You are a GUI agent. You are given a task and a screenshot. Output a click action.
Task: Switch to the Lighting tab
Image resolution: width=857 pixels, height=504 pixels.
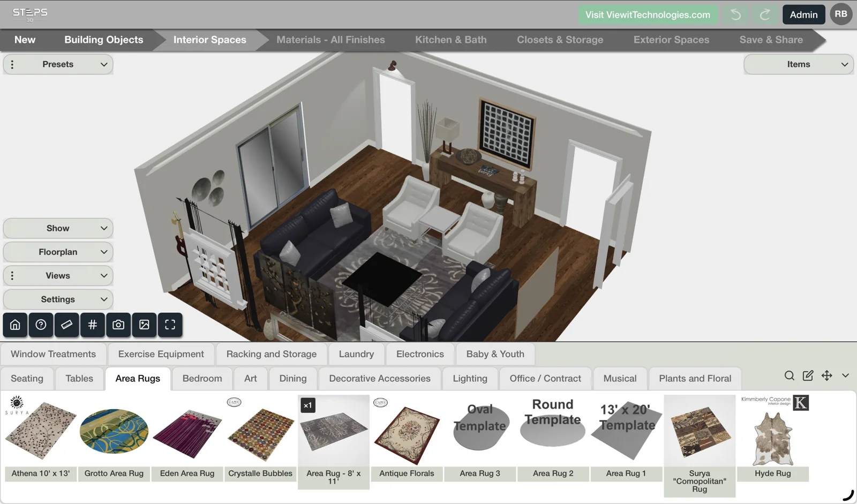click(x=470, y=379)
